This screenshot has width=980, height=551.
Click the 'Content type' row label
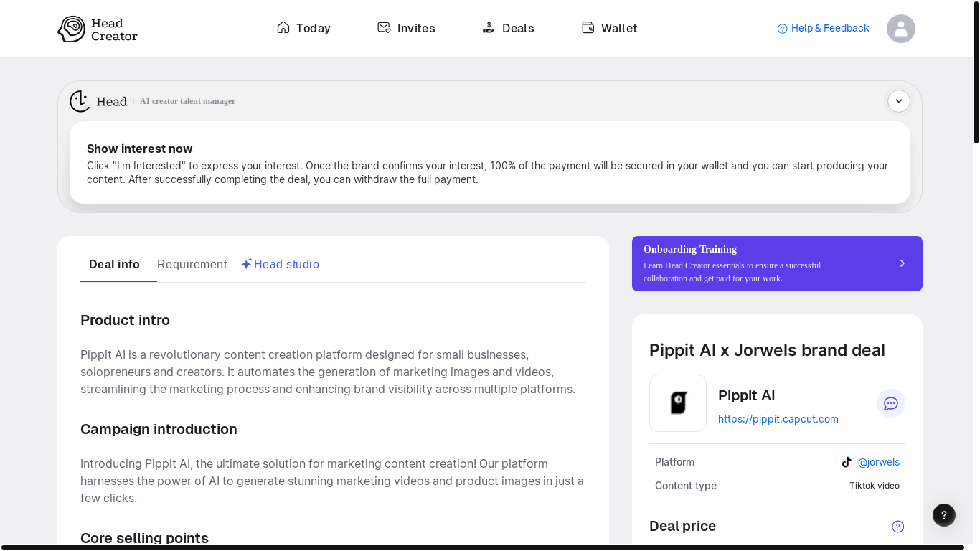click(x=686, y=486)
